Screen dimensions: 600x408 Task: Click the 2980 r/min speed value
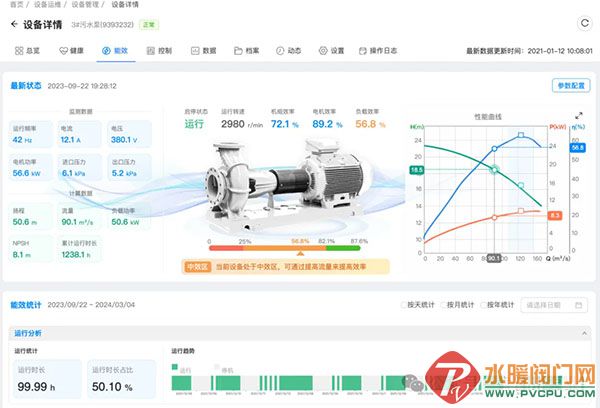pos(242,124)
